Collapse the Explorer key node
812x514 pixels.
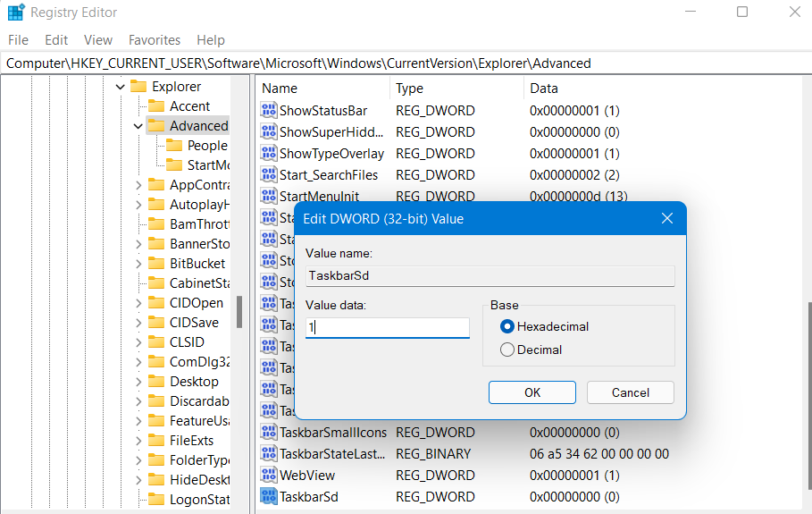pos(121,87)
